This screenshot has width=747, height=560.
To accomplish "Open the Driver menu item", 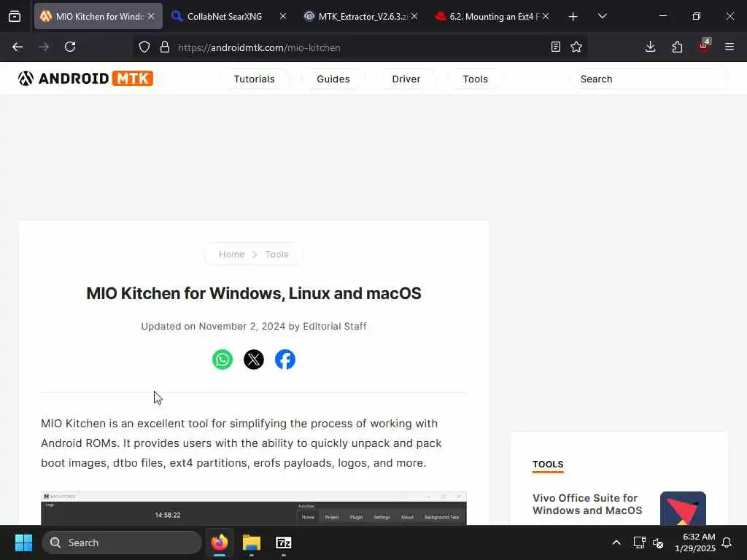I will point(406,79).
